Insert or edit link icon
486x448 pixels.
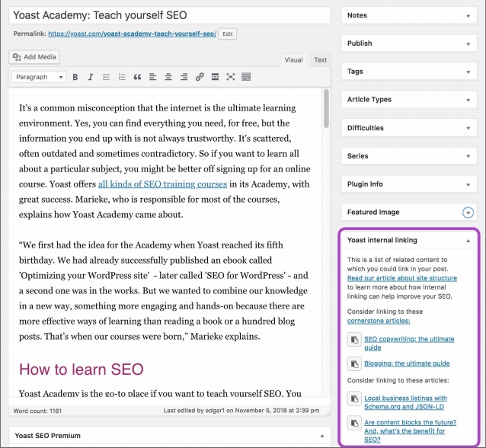click(200, 77)
